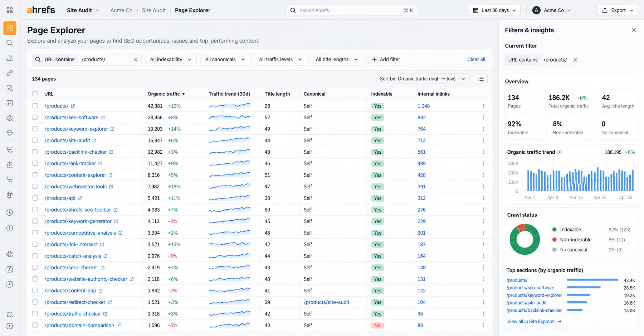Image resolution: width=644 pixels, height=336 pixels.
Task: Close the Filters & insights panel
Action: tap(634, 30)
